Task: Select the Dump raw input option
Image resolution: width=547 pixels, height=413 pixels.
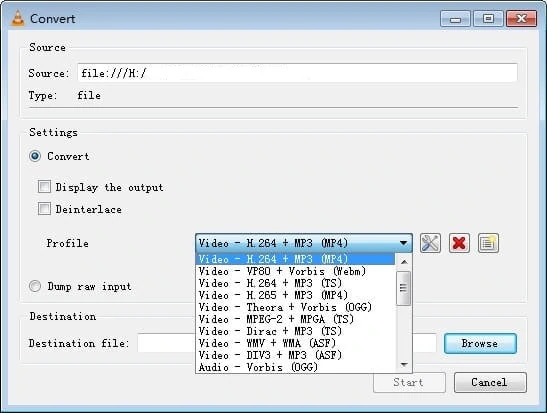Action: (x=35, y=286)
